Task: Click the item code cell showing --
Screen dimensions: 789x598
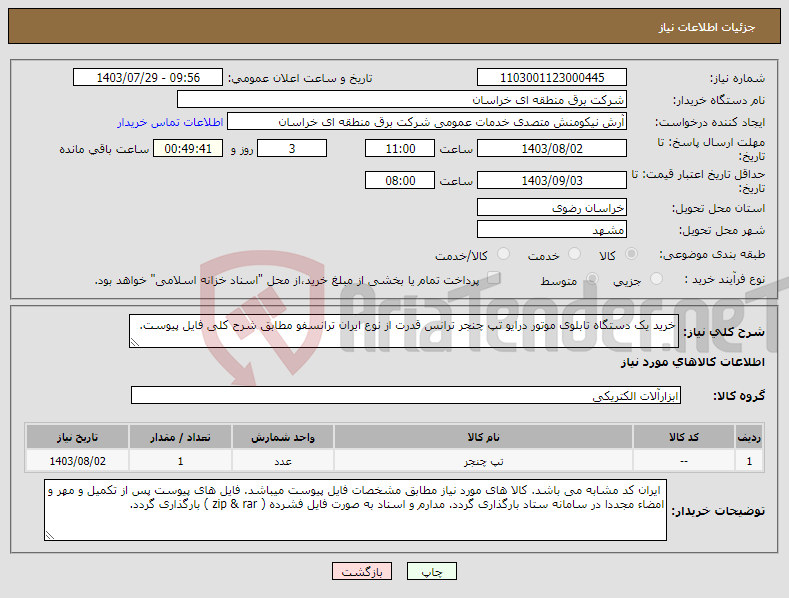Action: point(683,461)
